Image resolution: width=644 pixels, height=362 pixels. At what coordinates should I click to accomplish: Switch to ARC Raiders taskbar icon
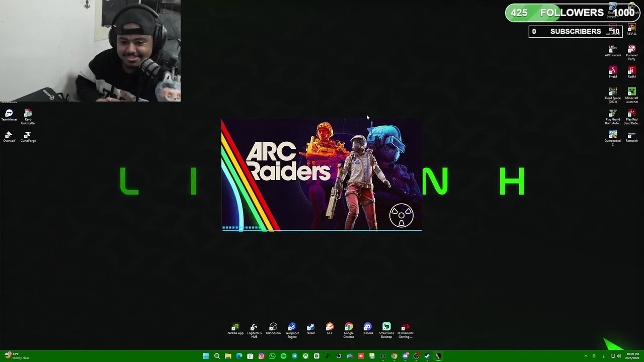point(438,356)
